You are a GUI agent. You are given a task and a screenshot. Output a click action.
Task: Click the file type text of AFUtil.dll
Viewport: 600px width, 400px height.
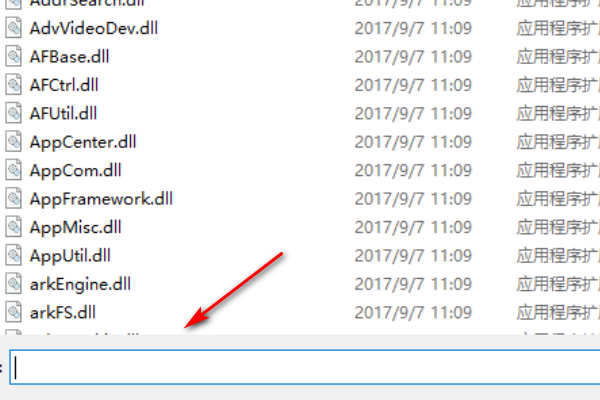coord(558,114)
